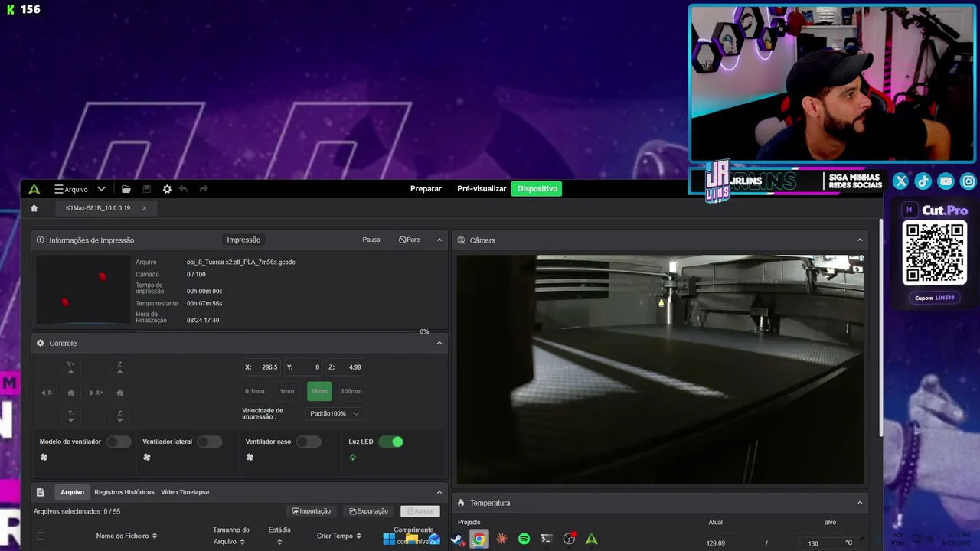Lower the Z axis with the down arrow
This screenshot has width=980, height=551.
pos(119,416)
